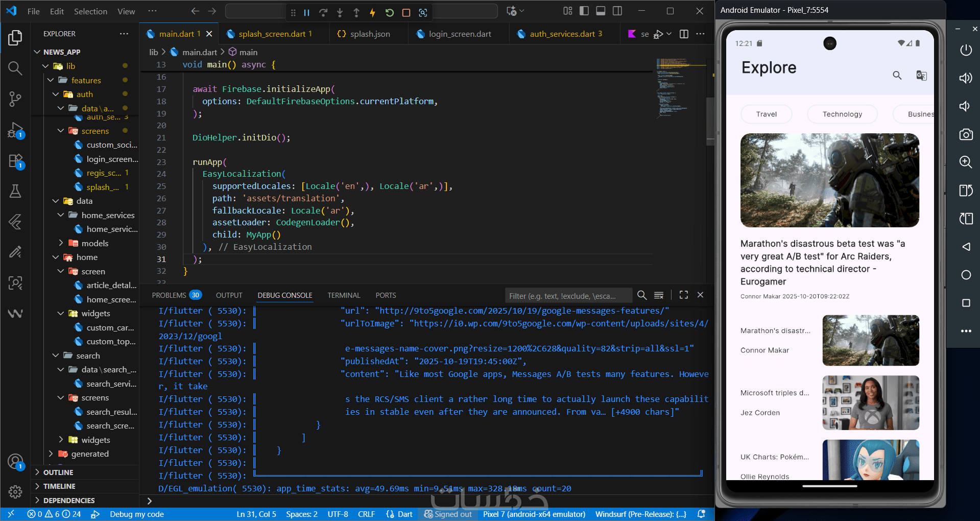Open the login_screen.dart editor tab

(x=460, y=34)
